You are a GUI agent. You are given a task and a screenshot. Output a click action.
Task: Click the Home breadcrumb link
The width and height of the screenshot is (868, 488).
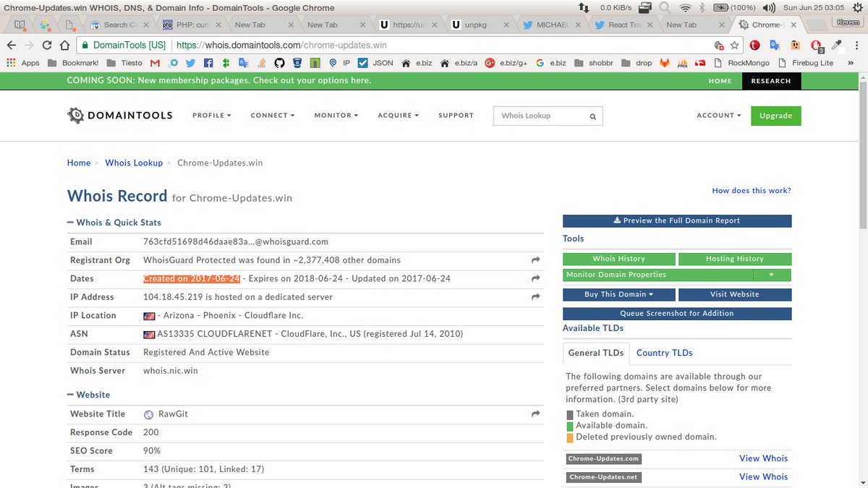point(79,163)
